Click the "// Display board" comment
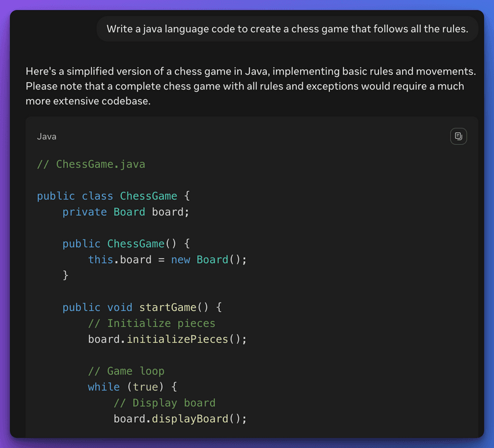 click(164, 403)
